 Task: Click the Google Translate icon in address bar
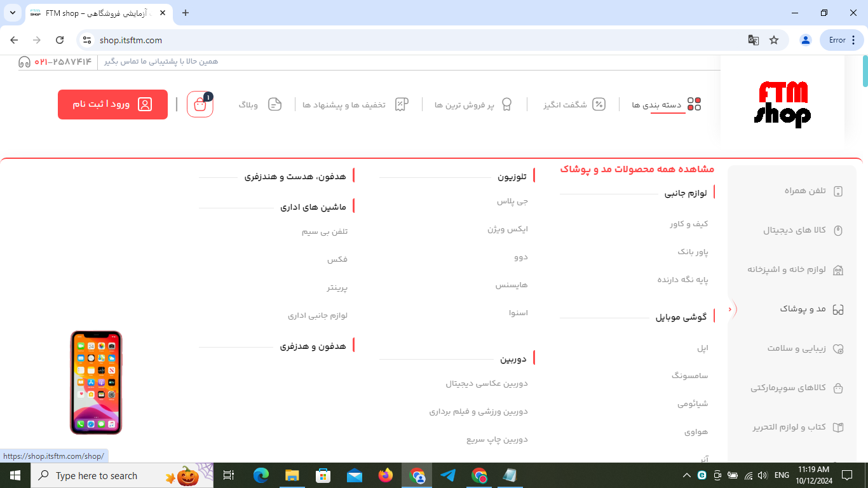754,40
